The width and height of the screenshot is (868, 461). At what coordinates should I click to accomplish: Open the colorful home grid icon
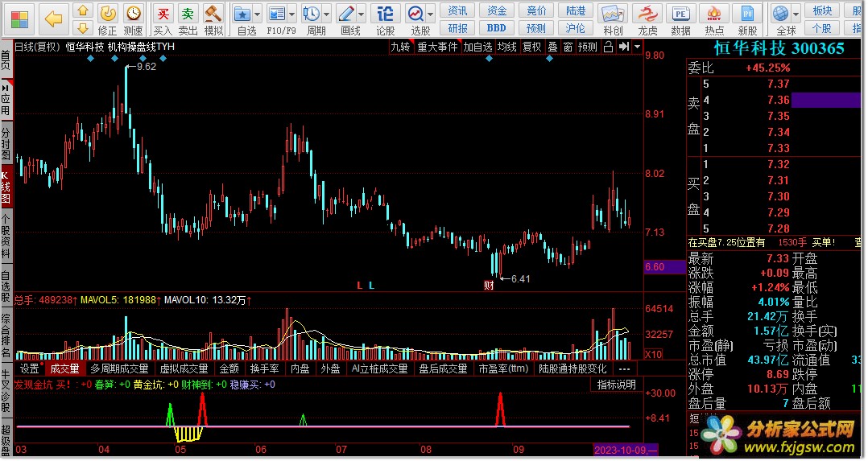(x=19, y=19)
